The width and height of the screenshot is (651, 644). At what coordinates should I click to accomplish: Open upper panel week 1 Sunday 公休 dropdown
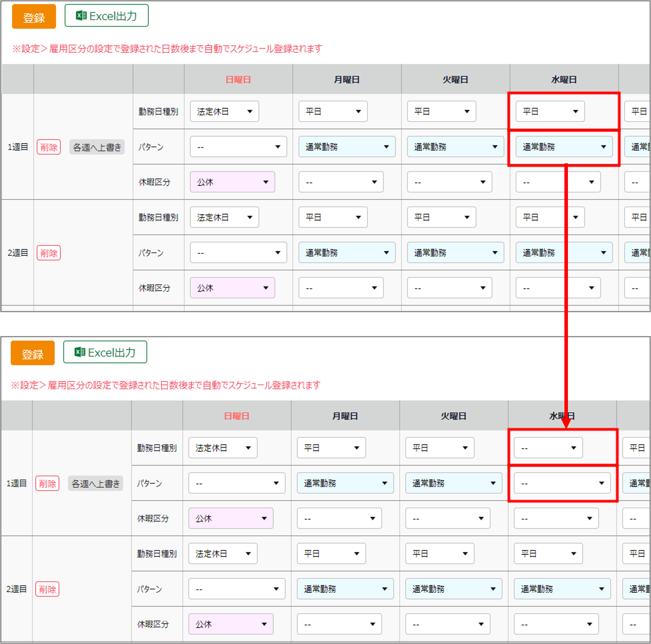(232, 182)
